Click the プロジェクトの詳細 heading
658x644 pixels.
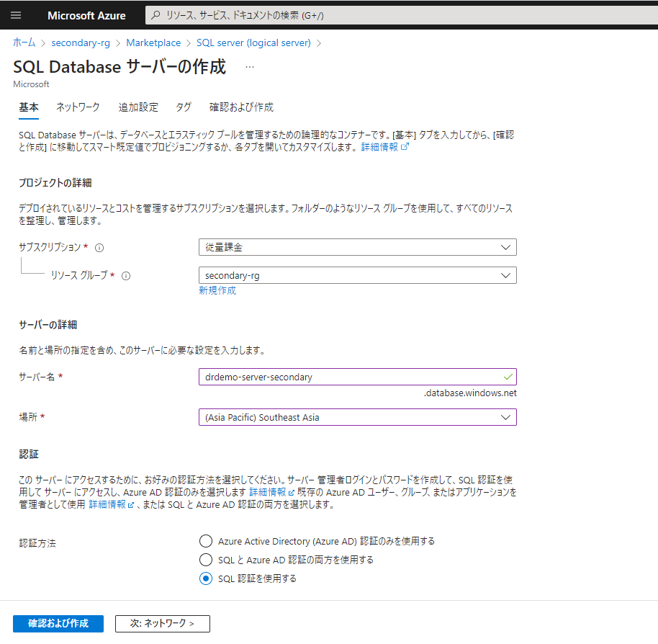click(x=55, y=183)
